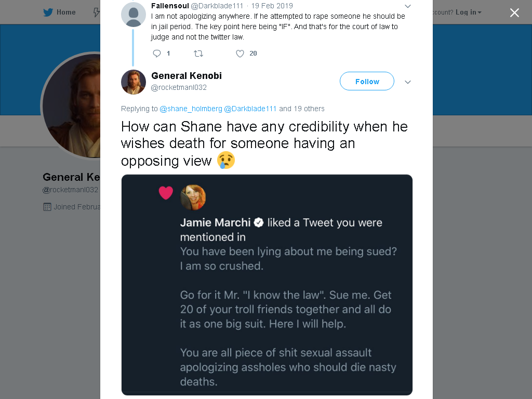Image resolution: width=532 pixels, height=399 pixels.
Task: Open the General Kenobi display name link
Action: click(x=187, y=76)
